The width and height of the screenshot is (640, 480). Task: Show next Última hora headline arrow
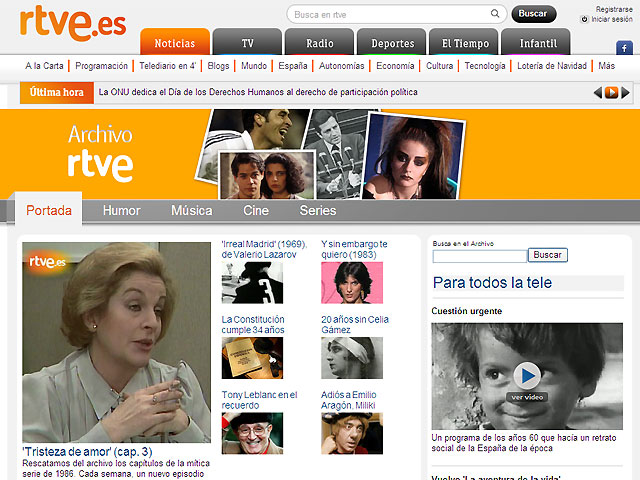[x=626, y=92]
